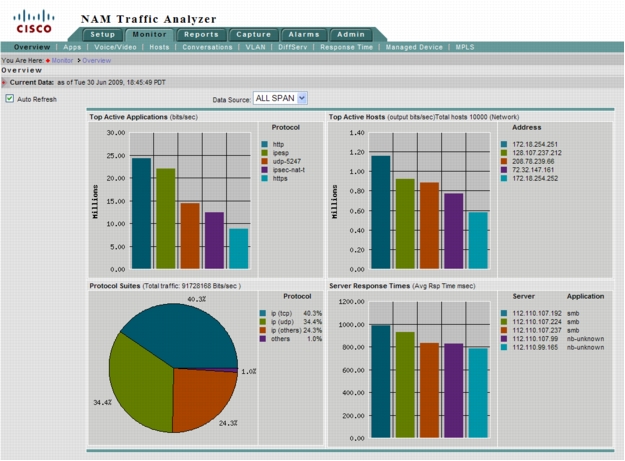Open the DiffServ submenu
This screenshot has height=461, width=625.
point(293,47)
